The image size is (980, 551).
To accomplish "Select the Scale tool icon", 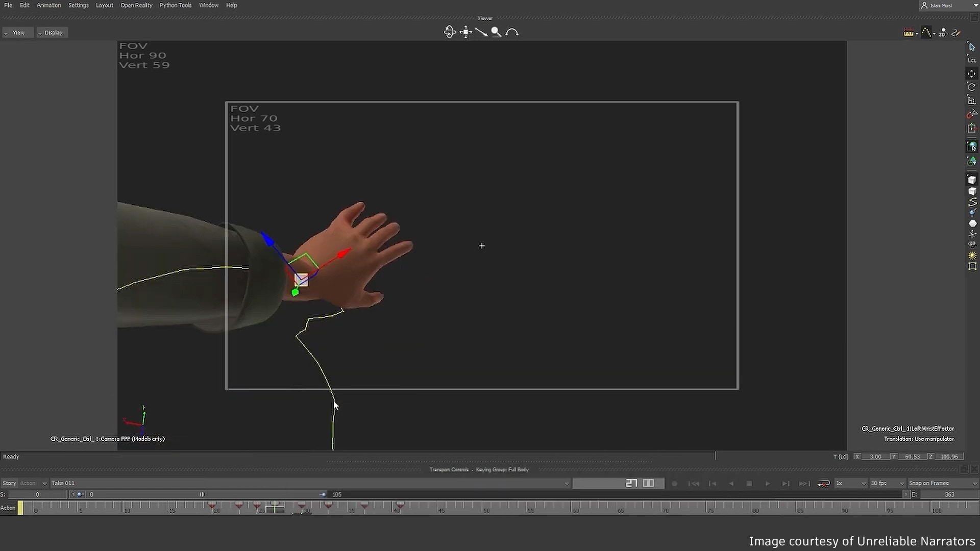I will pos(972,101).
